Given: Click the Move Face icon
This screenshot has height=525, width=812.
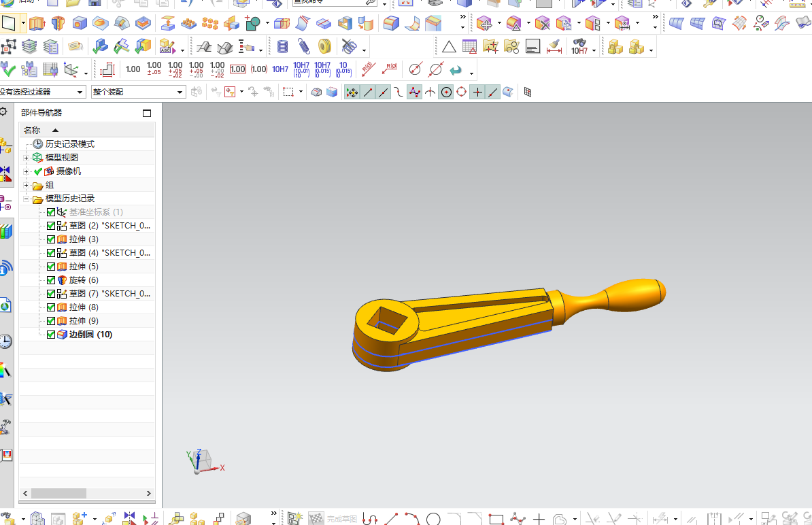Looking at the screenshot, I should pos(167,24).
